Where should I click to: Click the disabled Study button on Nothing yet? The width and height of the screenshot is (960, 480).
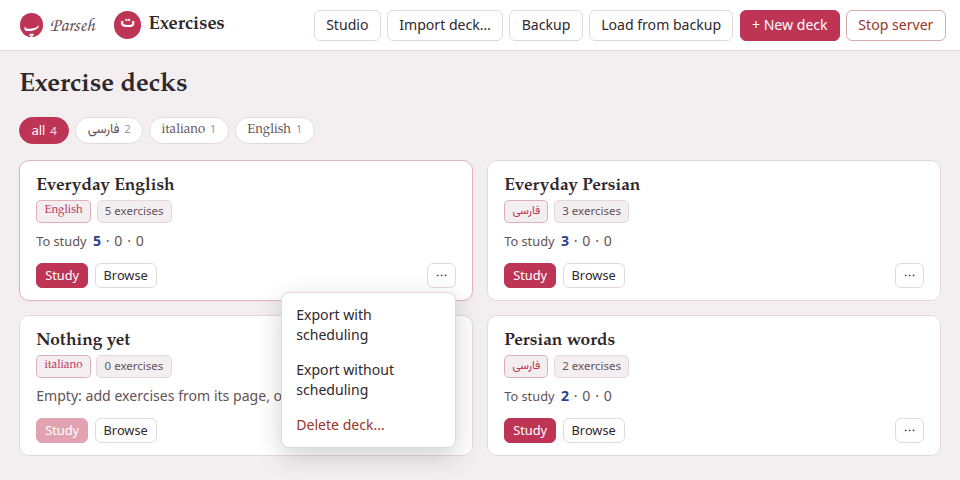62,430
